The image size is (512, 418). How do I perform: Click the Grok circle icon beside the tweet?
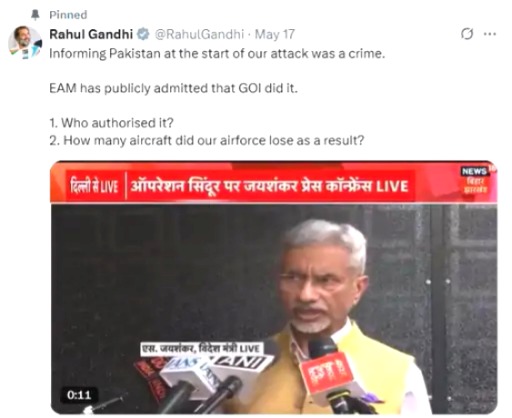(x=467, y=34)
